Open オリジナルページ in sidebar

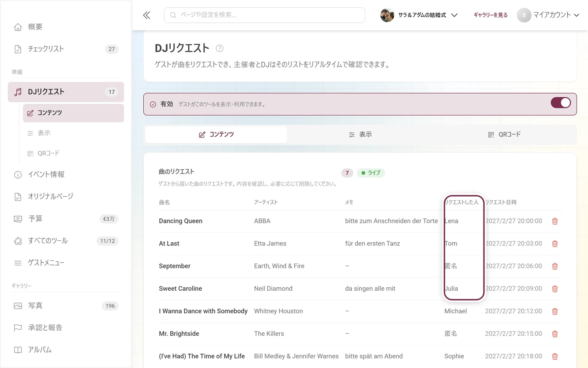[x=66, y=197]
